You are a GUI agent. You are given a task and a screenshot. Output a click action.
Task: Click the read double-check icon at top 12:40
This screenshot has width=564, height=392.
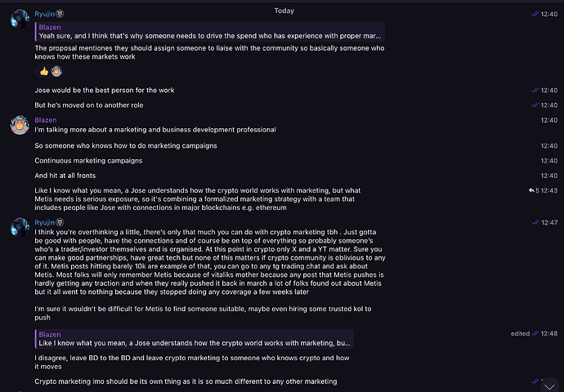[535, 14]
